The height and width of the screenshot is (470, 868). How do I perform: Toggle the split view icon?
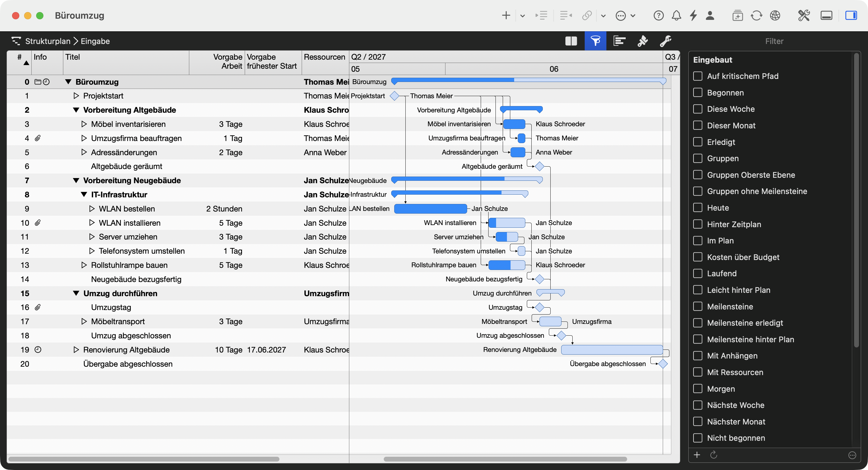click(x=571, y=41)
